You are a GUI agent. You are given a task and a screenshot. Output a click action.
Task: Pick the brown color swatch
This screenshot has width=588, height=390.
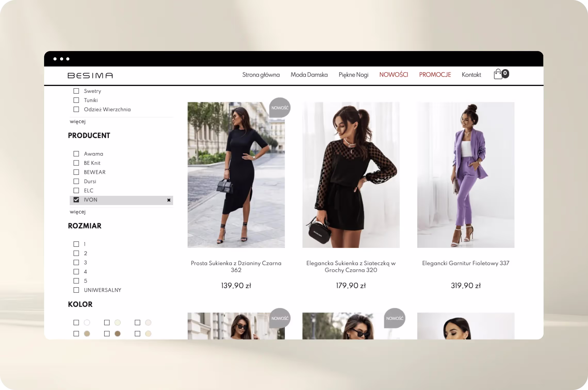[x=118, y=334]
